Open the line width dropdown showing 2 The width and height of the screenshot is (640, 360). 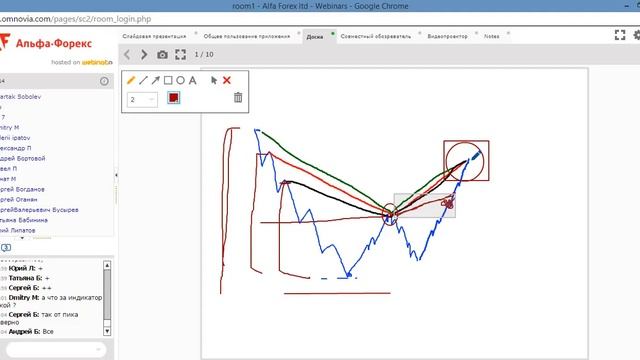[x=142, y=100]
